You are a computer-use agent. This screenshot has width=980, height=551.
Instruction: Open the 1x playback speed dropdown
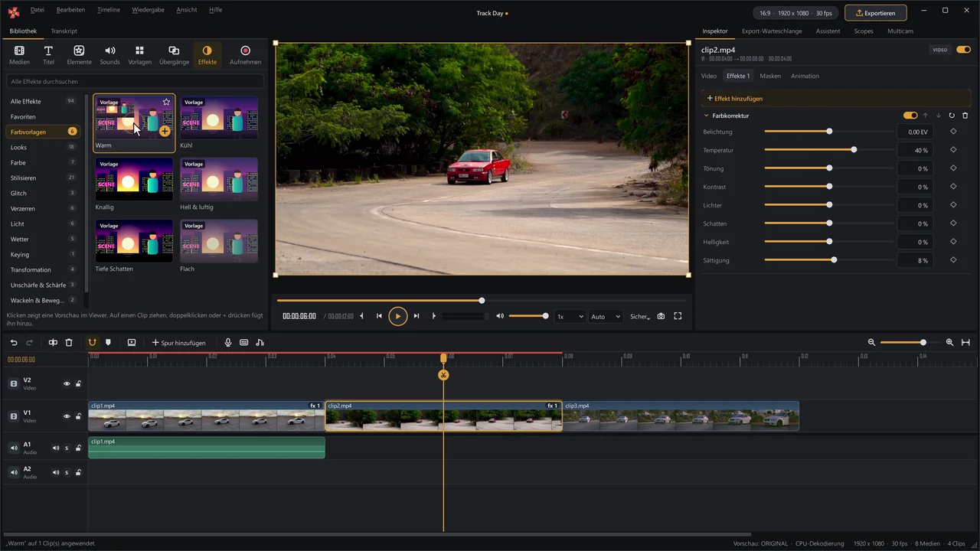click(x=570, y=316)
